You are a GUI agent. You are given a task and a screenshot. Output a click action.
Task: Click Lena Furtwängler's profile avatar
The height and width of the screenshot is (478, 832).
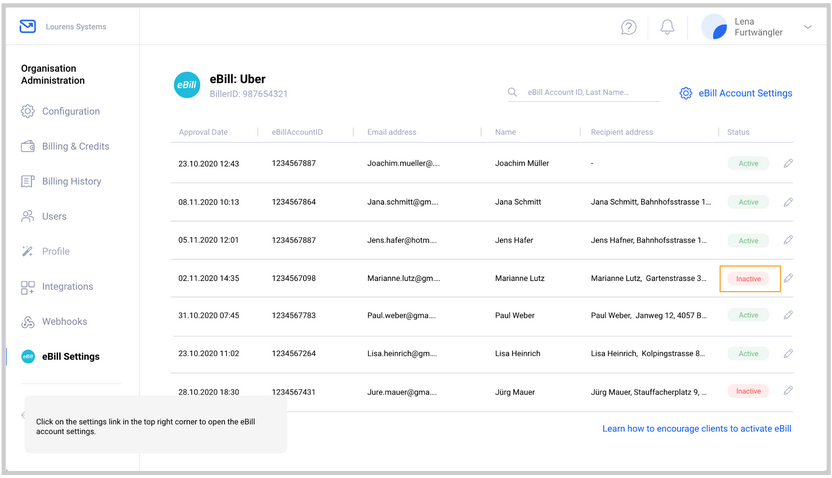[x=714, y=27]
